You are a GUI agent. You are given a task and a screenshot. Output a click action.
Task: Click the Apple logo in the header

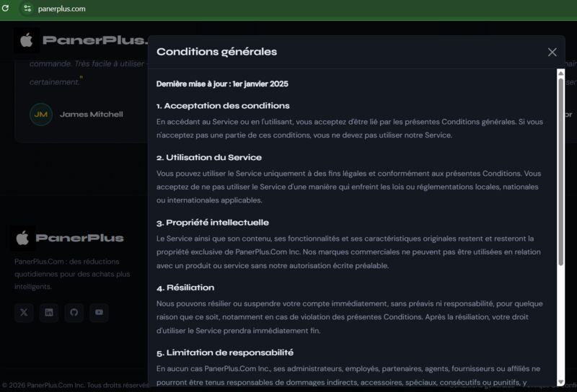pos(26,40)
